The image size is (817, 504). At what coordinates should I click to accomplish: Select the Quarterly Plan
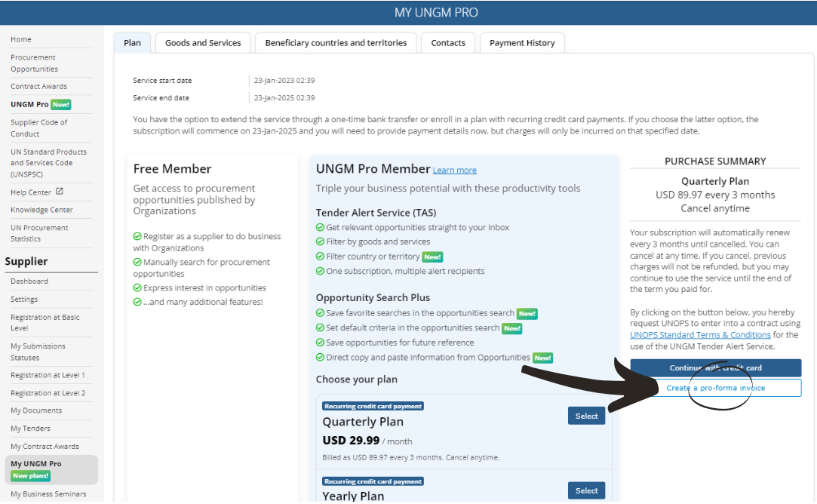click(x=586, y=415)
